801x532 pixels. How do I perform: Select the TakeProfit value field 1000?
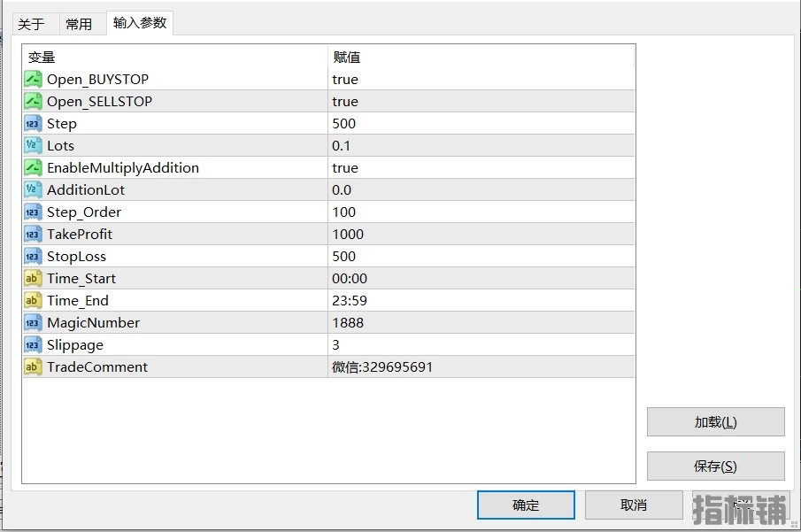pos(348,235)
